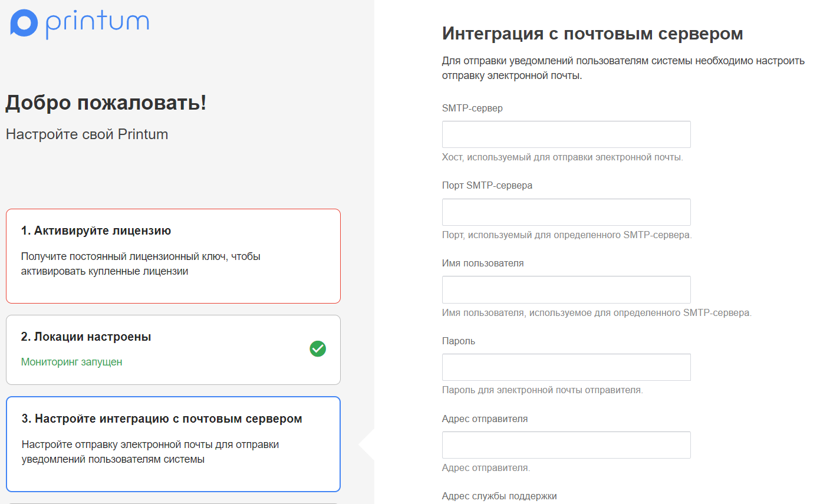Click the description Получите постоянный лицензионный ключ
Screen dimensions: 820x504
(x=141, y=264)
